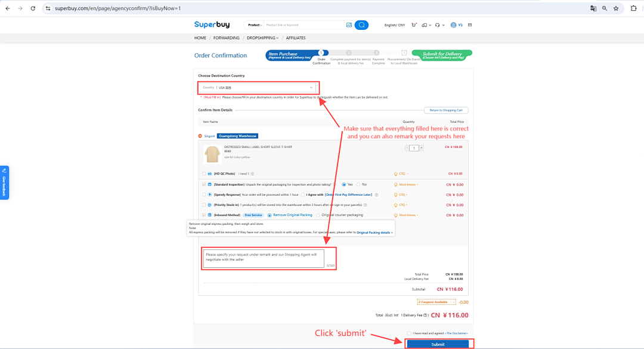Open the user avatar account menu

pos(453,25)
